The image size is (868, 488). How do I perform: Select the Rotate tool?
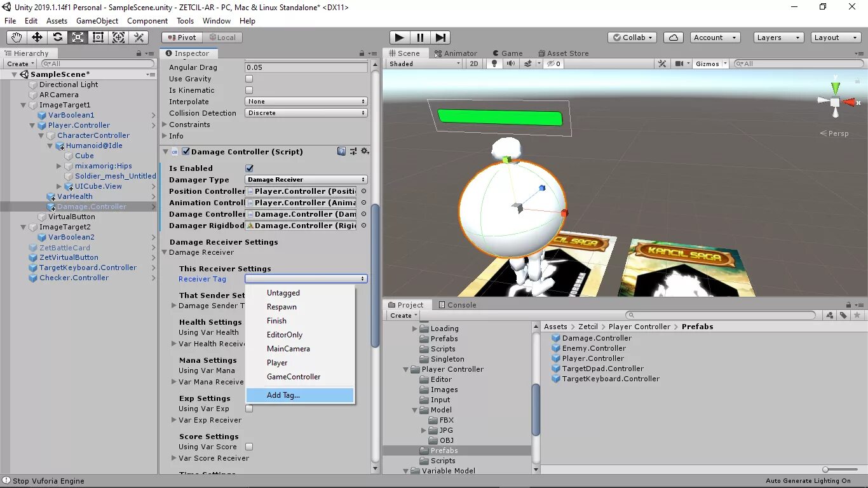tap(58, 37)
